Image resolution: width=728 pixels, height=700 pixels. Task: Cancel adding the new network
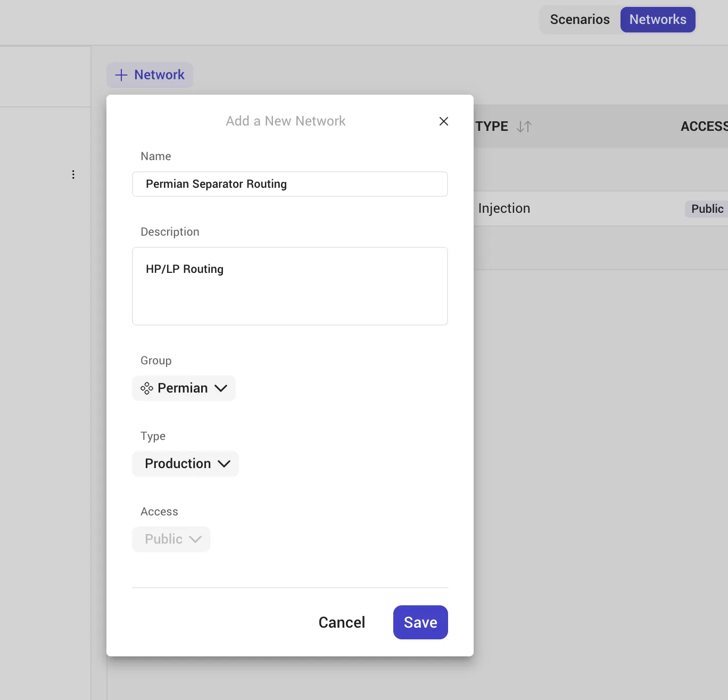coord(342,622)
